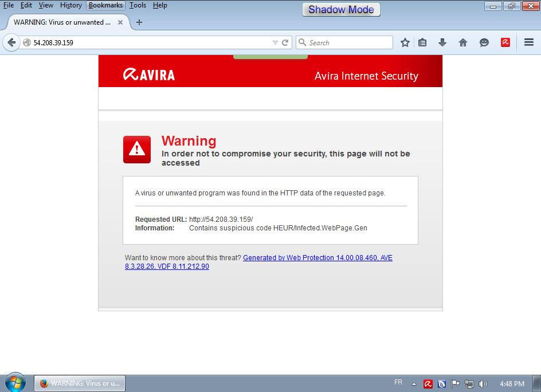Restore down the Firefox window

click(x=512, y=6)
